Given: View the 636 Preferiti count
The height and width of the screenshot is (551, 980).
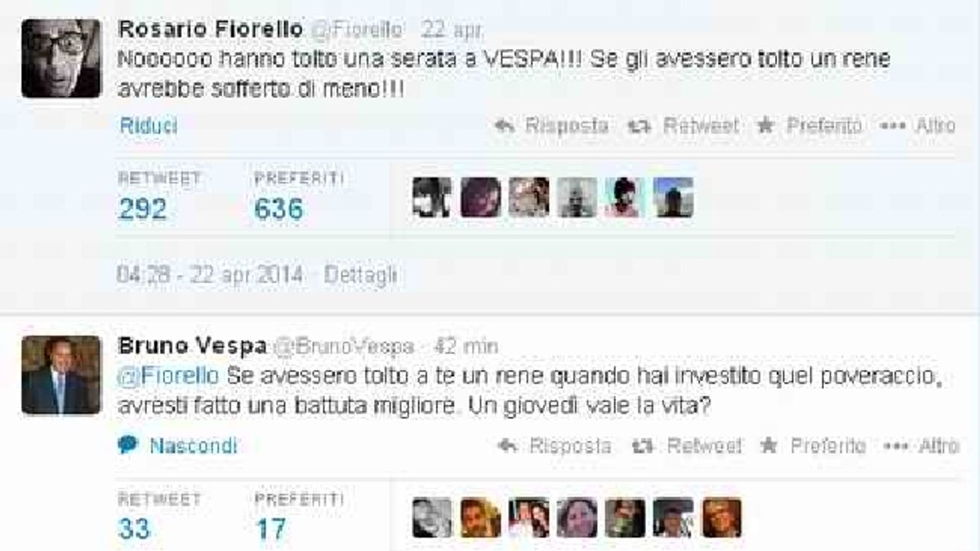Looking at the screenshot, I should click(278, 210).
